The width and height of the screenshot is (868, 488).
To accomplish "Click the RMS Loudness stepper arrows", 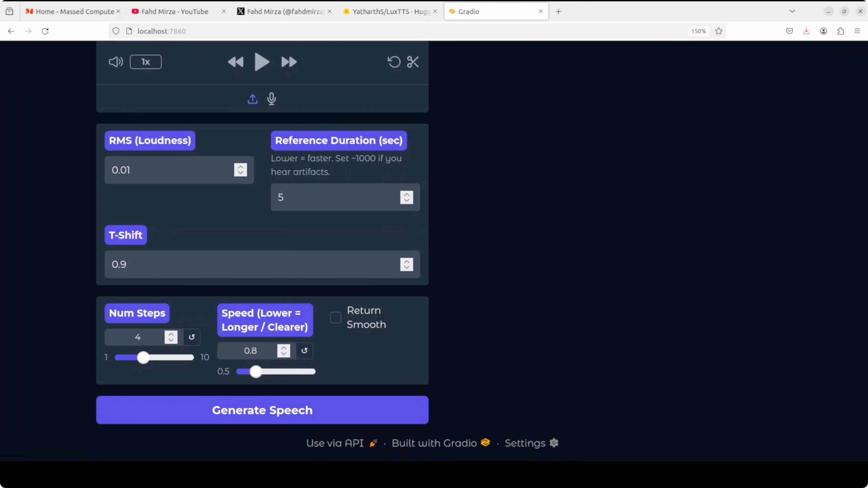I will point(240,170).
